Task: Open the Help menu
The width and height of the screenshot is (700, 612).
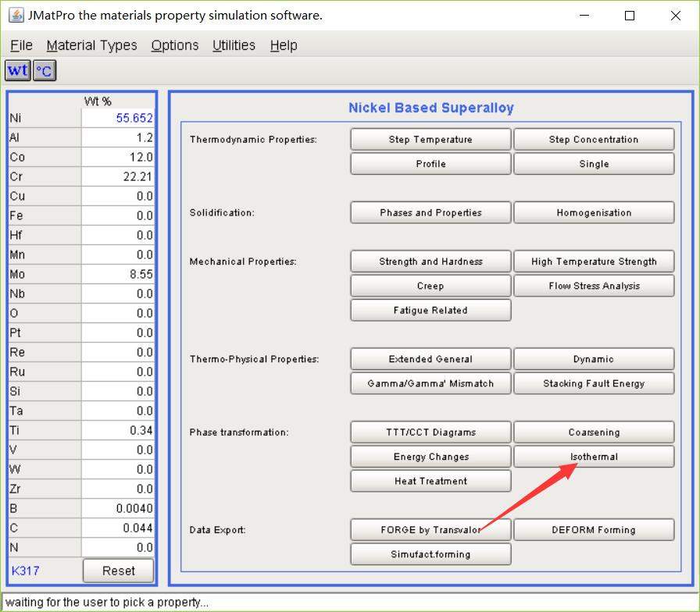Action: (284, 45)
